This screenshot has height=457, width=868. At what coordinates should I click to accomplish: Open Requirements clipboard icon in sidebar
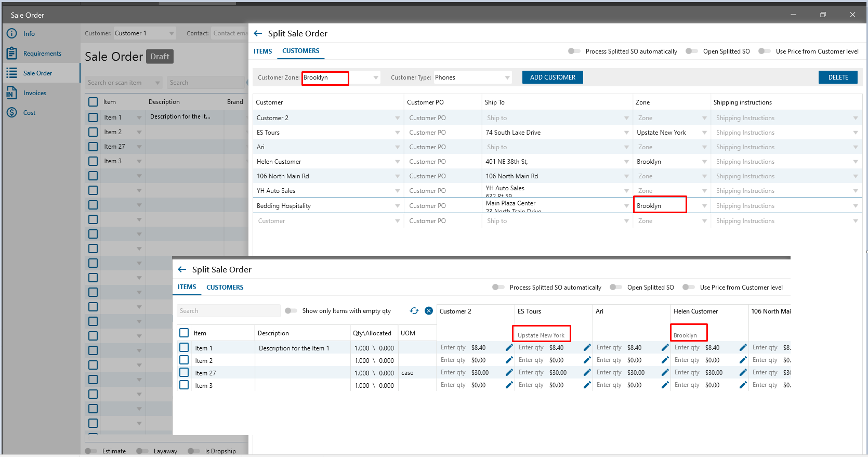tap(11, 54)
